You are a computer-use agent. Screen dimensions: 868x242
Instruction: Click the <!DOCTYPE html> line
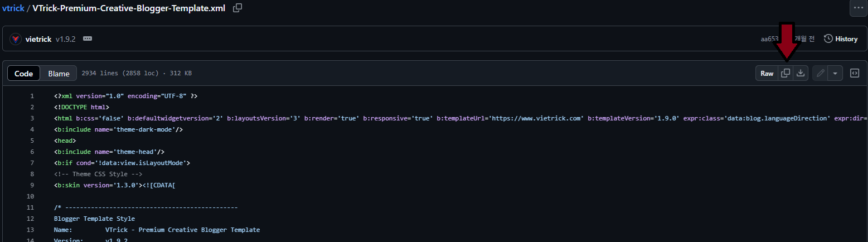[x=81, y=107]
